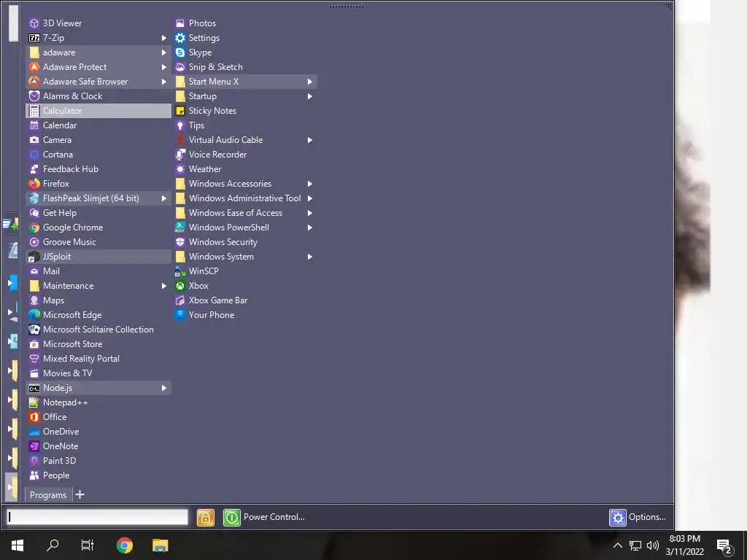Open the 3D Viewer app icon
Screen dimensions: 747x560
(34, 23)
